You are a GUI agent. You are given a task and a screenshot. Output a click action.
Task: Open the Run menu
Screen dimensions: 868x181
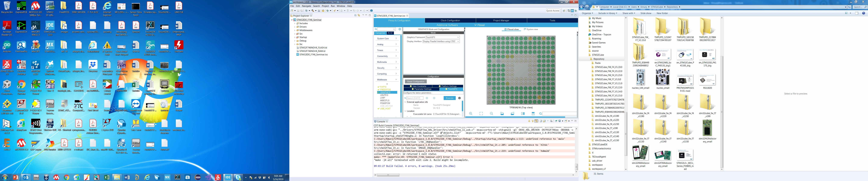coord(333,6)
